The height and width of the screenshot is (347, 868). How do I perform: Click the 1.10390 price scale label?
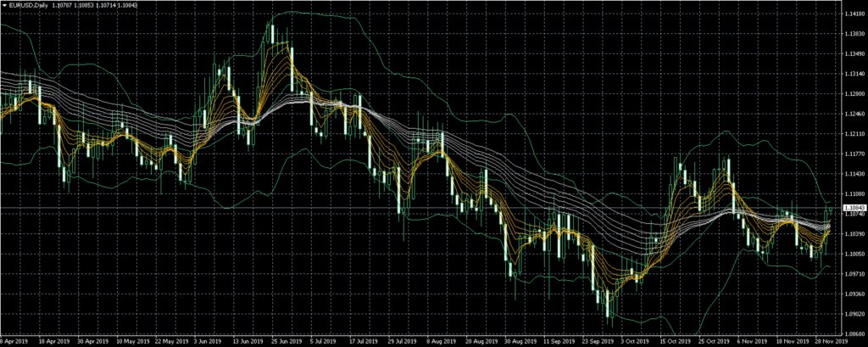click(855, 234)
